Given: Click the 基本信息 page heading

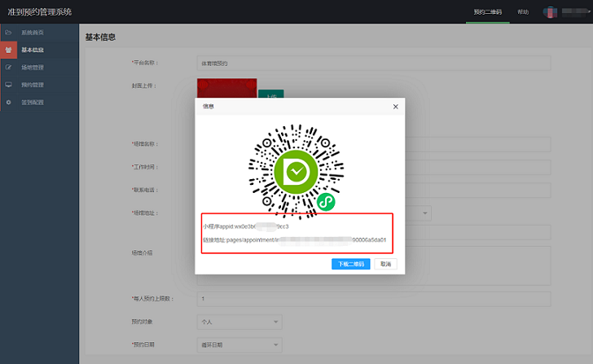Looking at the screenshot, I should click(x=100, y=37).
